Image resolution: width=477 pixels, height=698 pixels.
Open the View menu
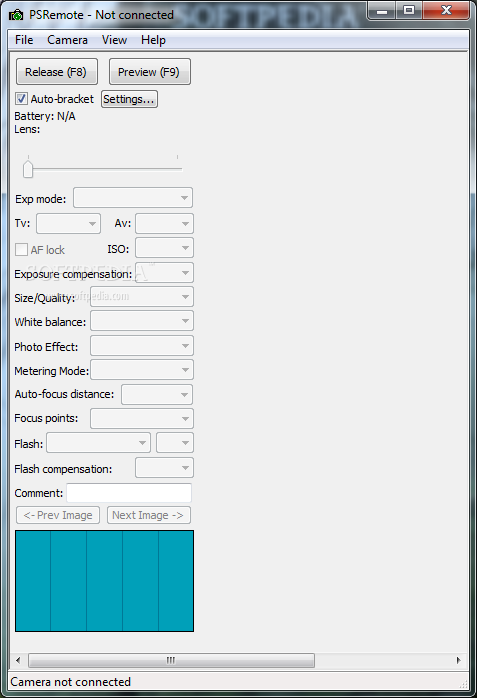tap(114, 40)
